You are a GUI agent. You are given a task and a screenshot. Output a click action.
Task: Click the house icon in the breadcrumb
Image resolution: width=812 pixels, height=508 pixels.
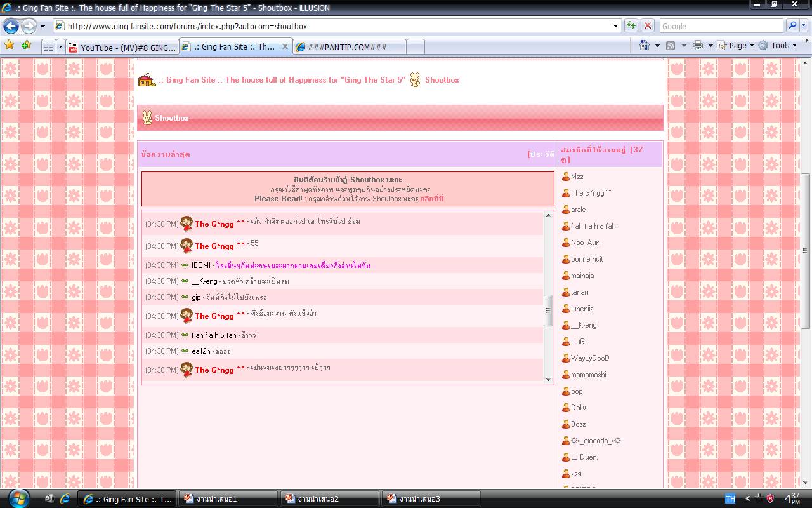click(x=146, y=80)
